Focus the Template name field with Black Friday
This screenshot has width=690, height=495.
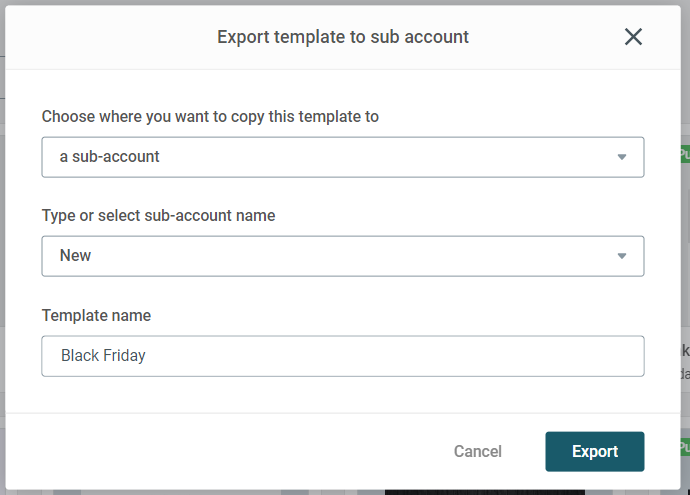click(343, 356)
